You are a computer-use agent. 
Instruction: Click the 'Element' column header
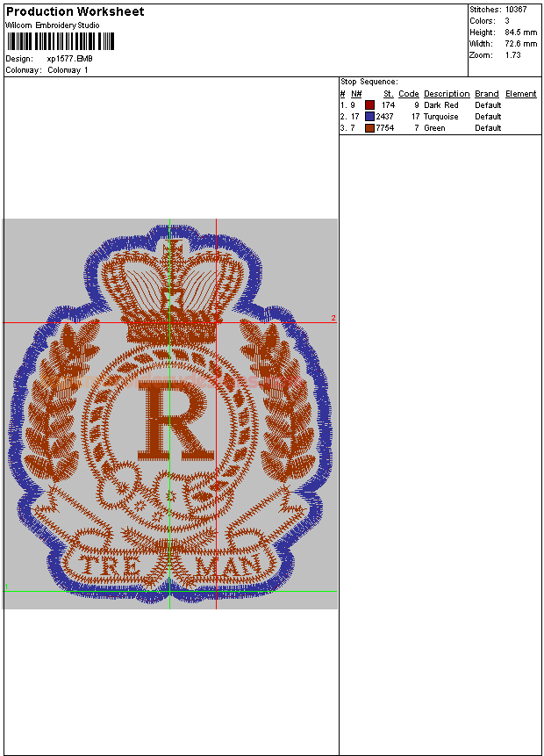coord(520,94)
